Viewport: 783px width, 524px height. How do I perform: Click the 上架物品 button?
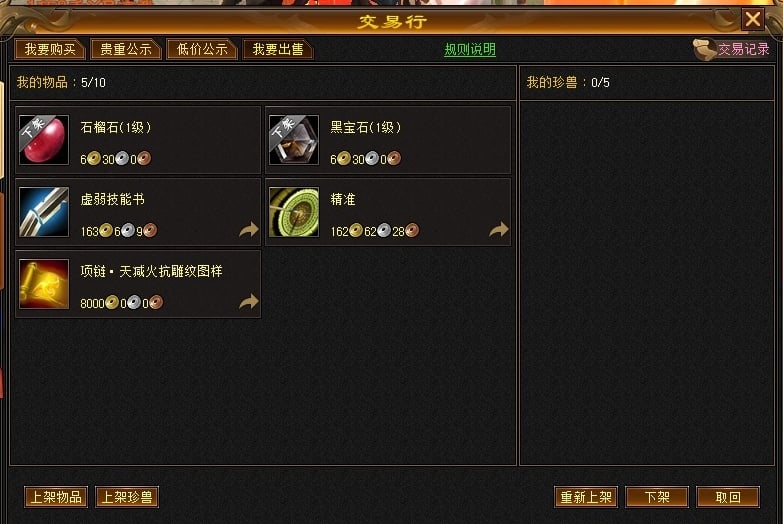(x=56, y=497)
